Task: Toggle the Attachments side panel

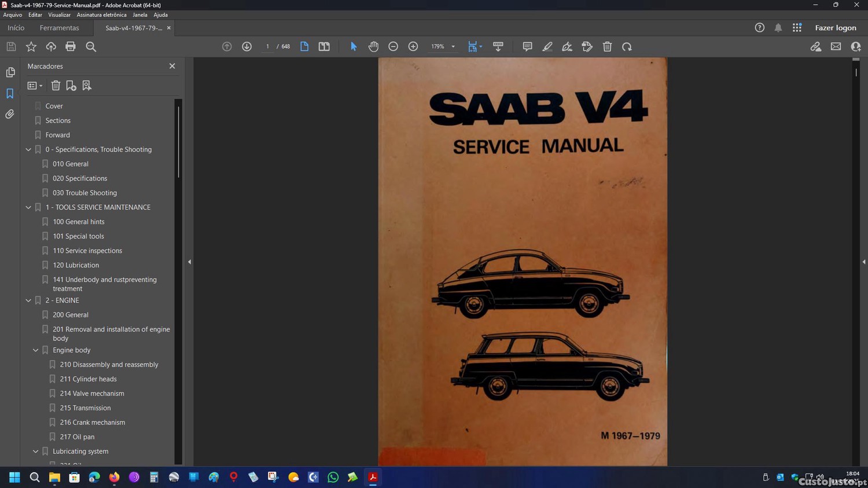Action: [10, 114]
